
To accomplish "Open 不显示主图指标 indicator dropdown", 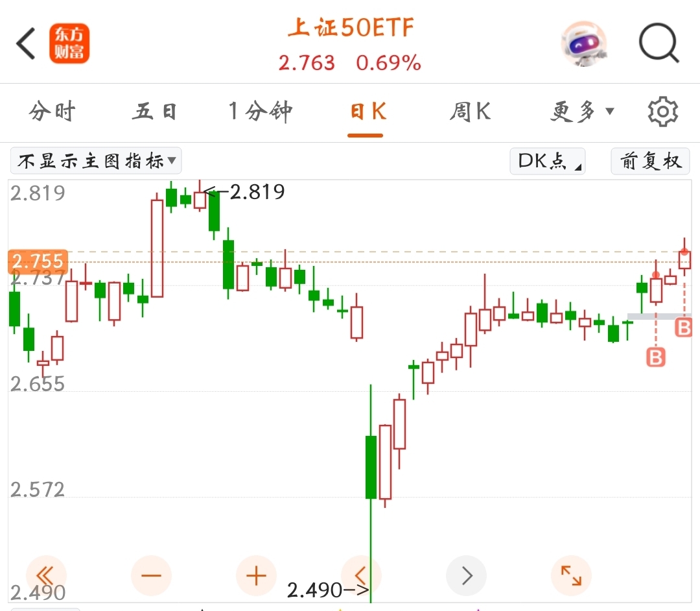I will click(x=96, y=160).
